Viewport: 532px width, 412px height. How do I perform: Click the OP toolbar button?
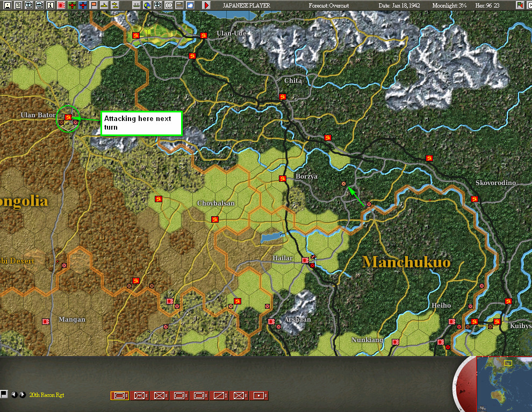[169, 5]
